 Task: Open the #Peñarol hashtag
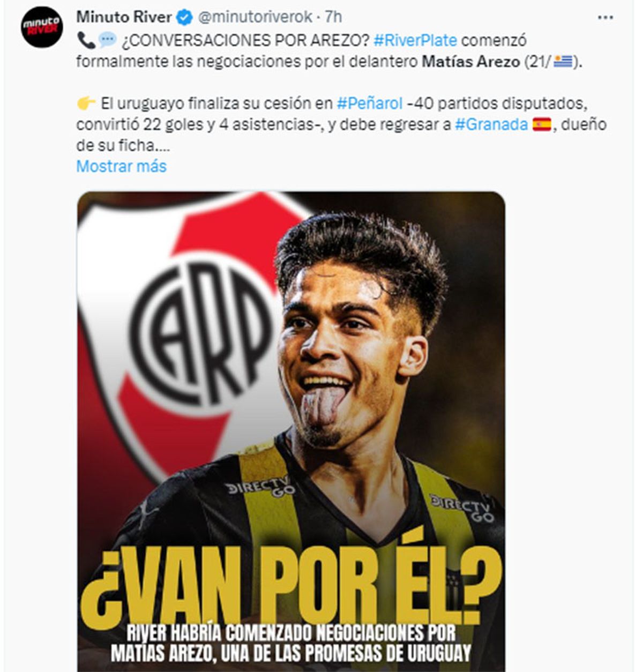point(370,103)
